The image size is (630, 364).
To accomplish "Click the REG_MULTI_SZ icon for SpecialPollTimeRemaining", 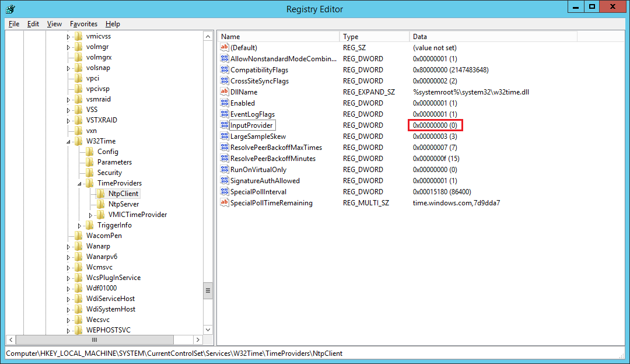I will coord(225,202).
